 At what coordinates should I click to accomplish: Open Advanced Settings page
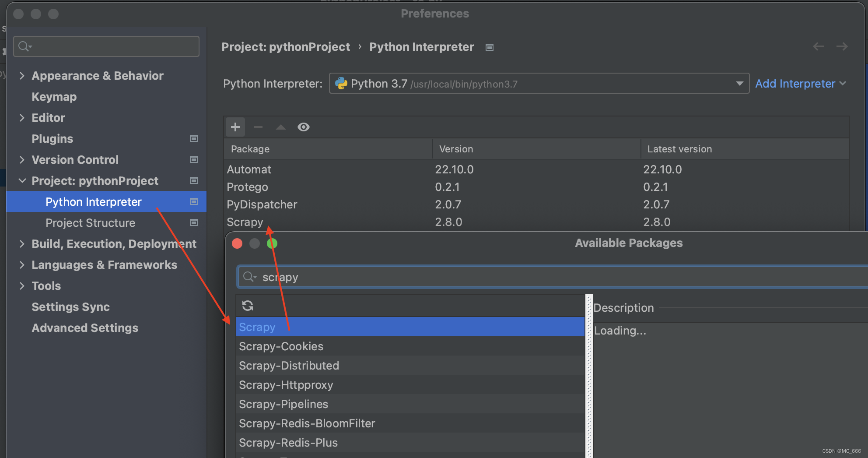click(85, 328)
